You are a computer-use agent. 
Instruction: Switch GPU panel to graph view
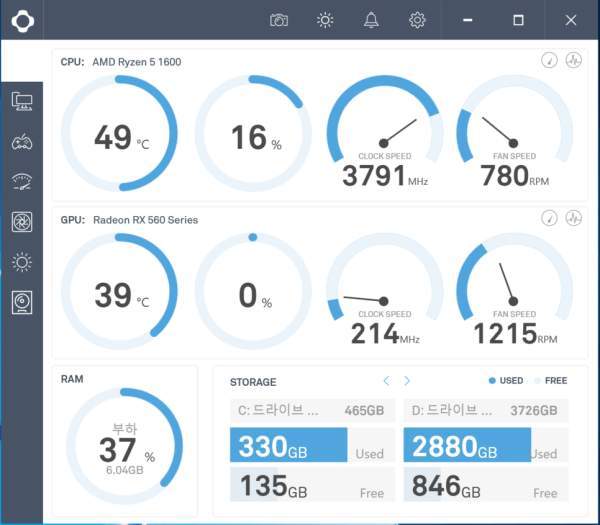point(574,218)
